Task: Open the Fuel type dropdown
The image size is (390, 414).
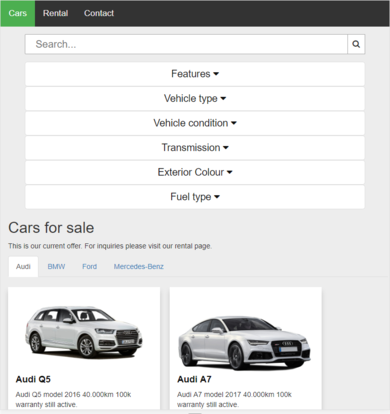Action: (x=195, y=197)
